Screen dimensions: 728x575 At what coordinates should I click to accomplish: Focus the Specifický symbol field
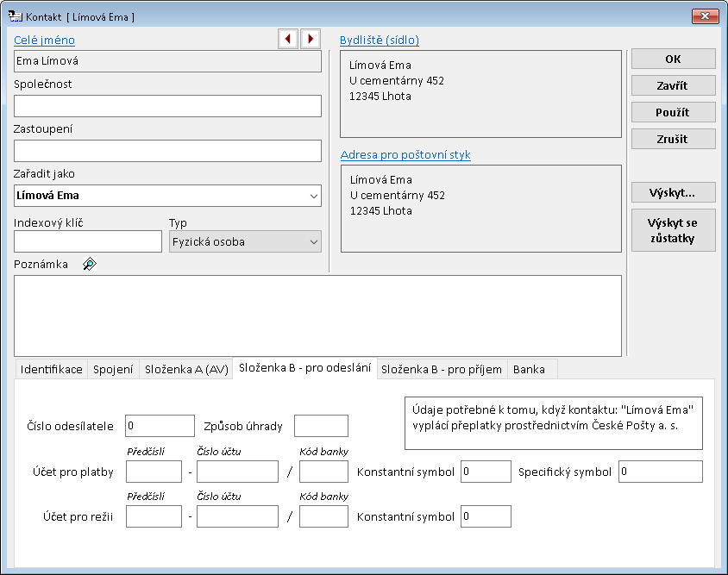[660, 472]
